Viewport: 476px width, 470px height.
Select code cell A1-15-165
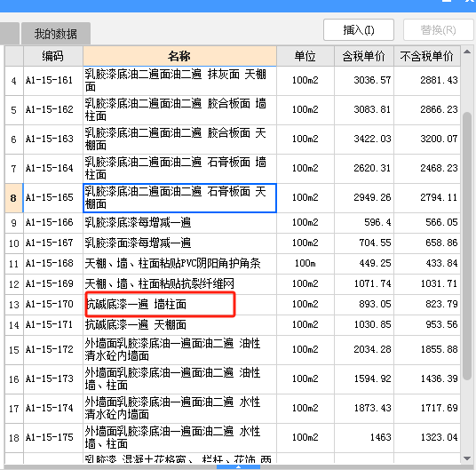click(x=53, y=197)
